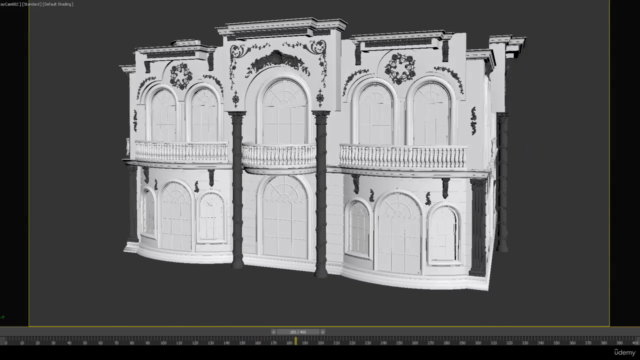Open the camera view label menu
The height and width of the screenshot is (360, 640).
coord(10,4)
